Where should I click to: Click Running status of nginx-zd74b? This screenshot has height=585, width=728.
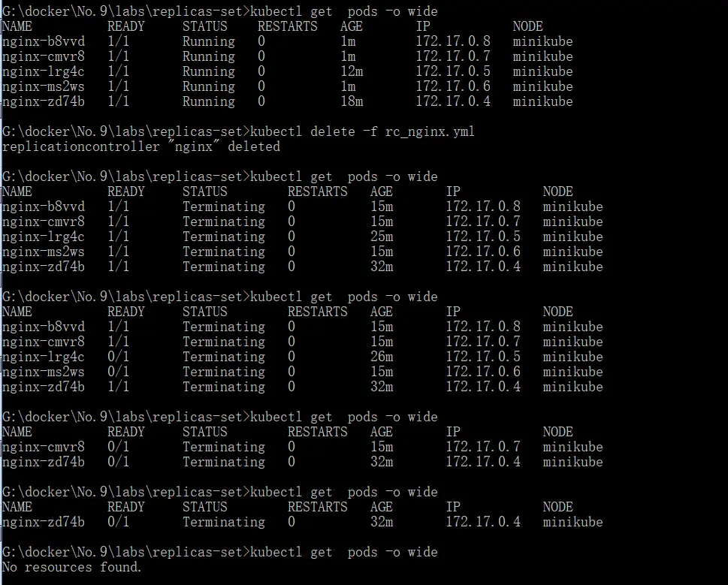(208, 101)
